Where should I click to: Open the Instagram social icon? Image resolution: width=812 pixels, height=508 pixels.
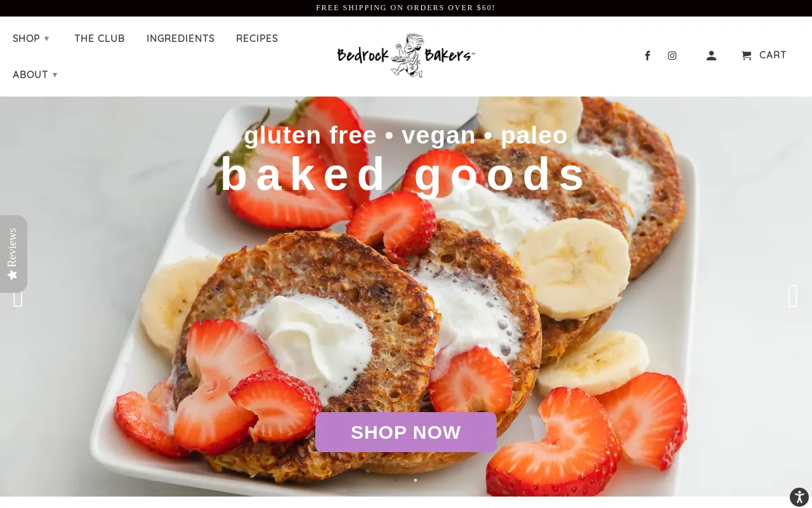click(672, 55)
